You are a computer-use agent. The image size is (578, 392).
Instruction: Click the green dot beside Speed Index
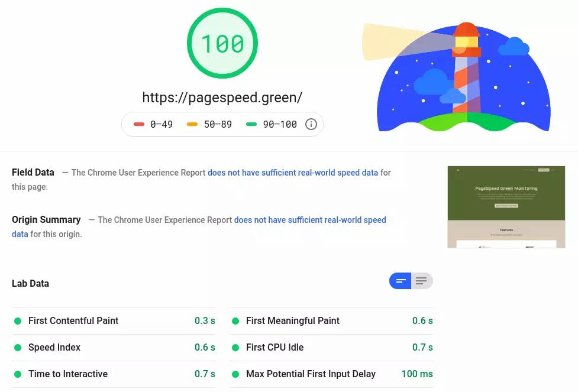coord(18,348)
